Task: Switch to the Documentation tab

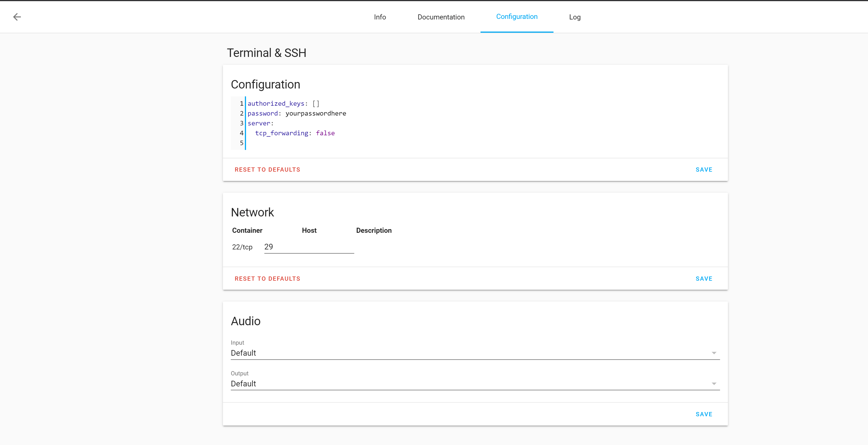Action: 441,17
